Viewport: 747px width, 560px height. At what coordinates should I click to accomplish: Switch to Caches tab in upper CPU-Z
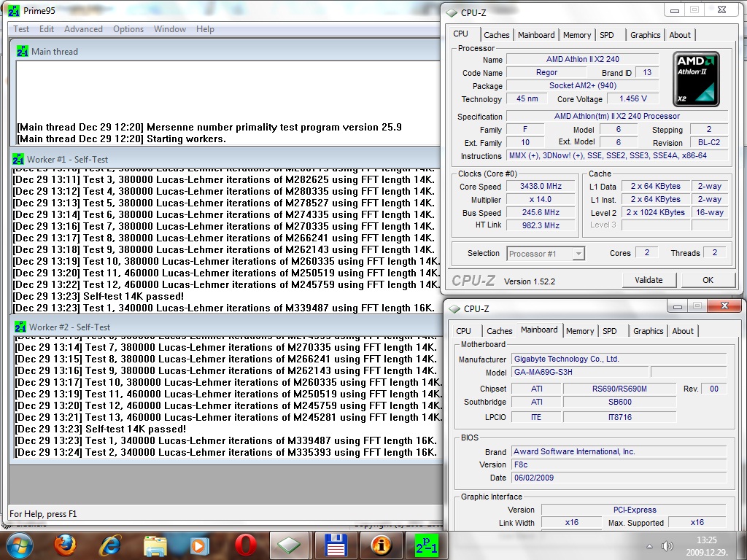496,35
